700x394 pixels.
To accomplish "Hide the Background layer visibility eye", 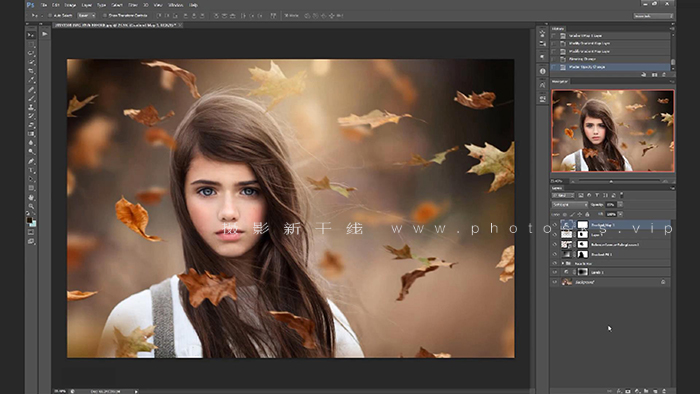I will click(x=555, y=282).
